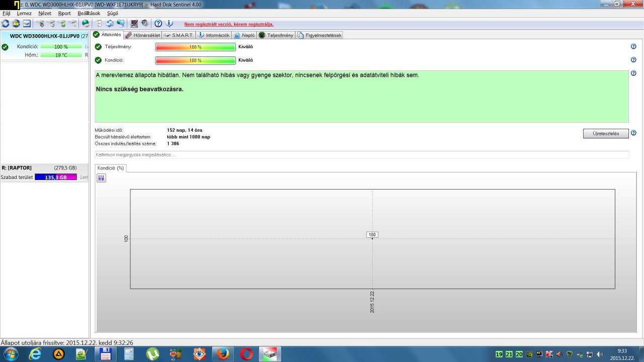Switch to the Napló tab
The height and width of the screenshot is (362, 644).
point(244,35)
